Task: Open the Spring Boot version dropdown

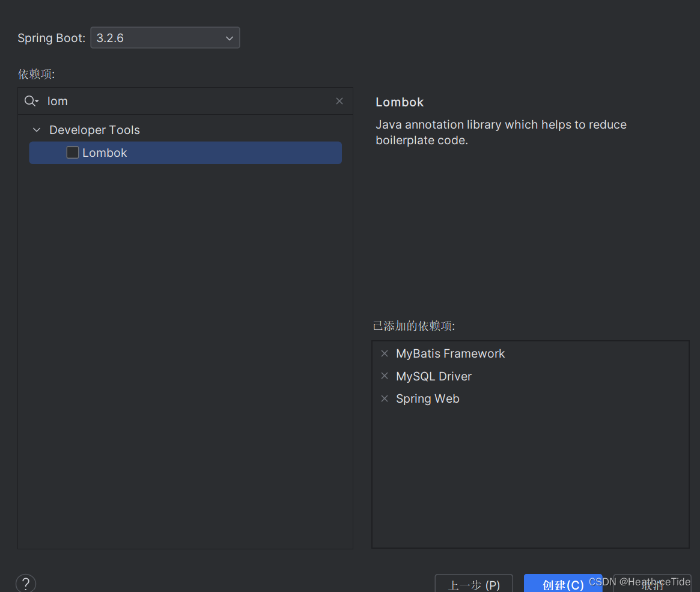Action: click(x=165, y=38)
